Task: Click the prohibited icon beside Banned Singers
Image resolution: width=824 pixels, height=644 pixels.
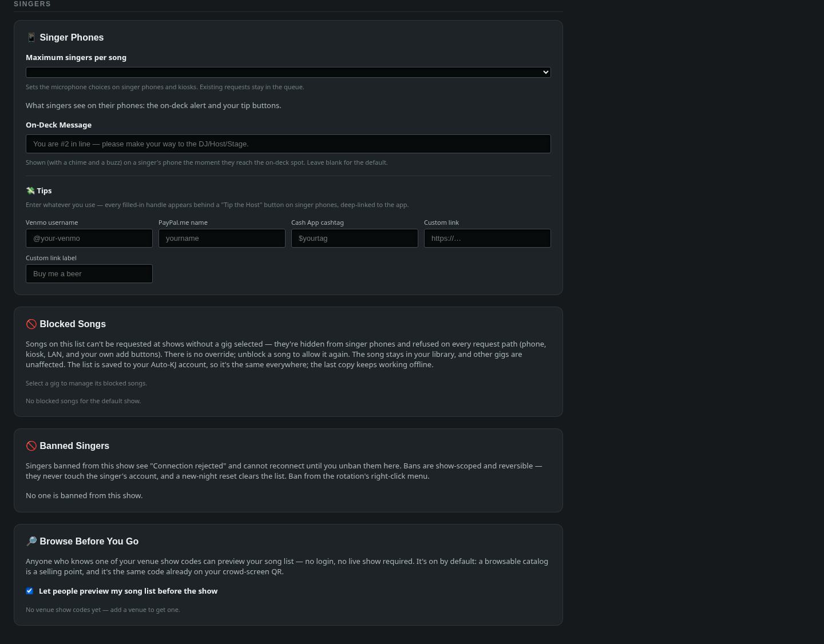Action: pyautogui.click(x=31, y=446)
